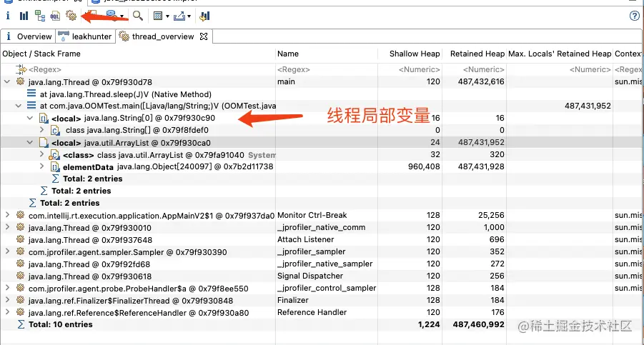Click the '_jprofiler_native_comm' name cell
The width and height of the screenshot is (644, 345).
point(321,227)
